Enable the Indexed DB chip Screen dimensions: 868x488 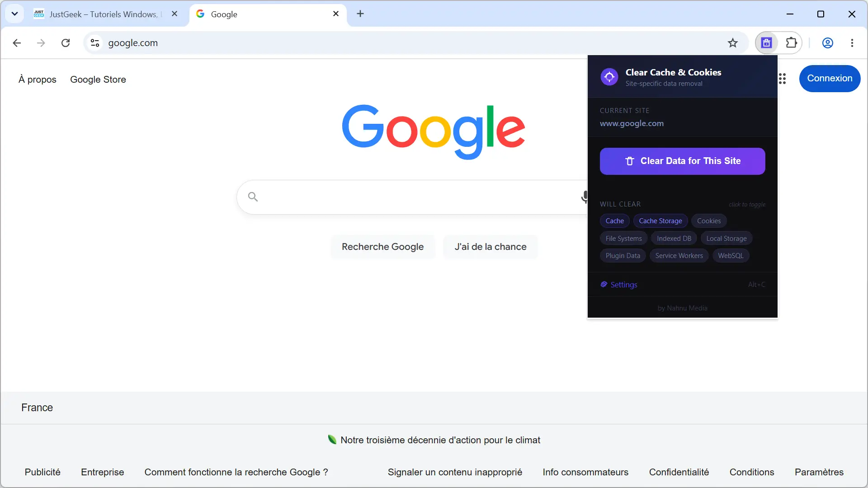pos(674,239)
